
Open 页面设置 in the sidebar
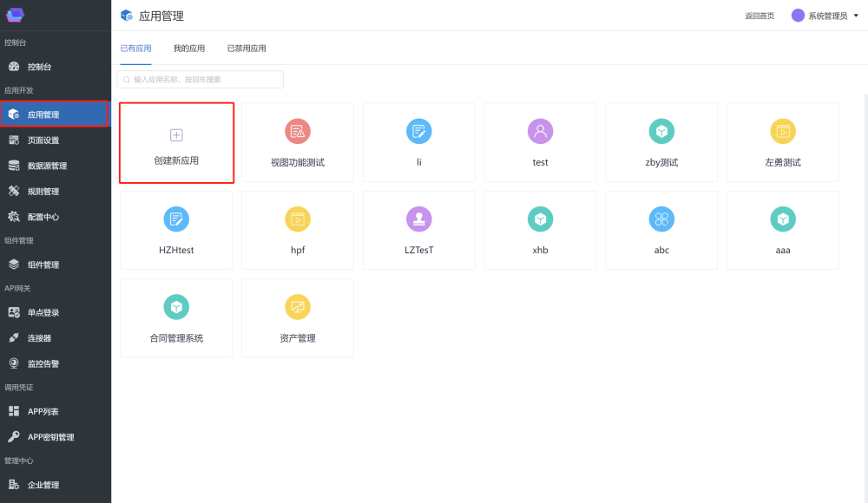pyautogui.click(x=43, y=140)
